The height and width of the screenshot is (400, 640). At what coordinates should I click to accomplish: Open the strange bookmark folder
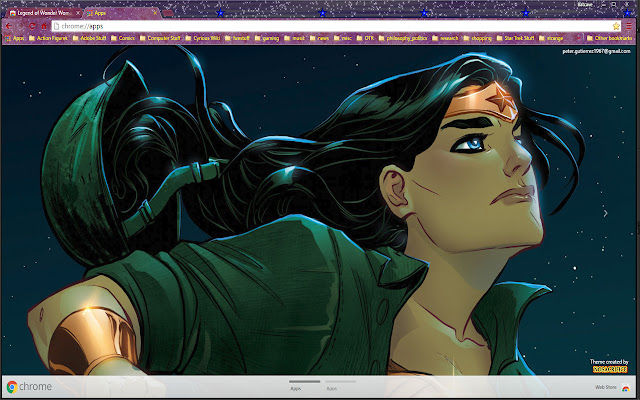(x=551, y=38)
